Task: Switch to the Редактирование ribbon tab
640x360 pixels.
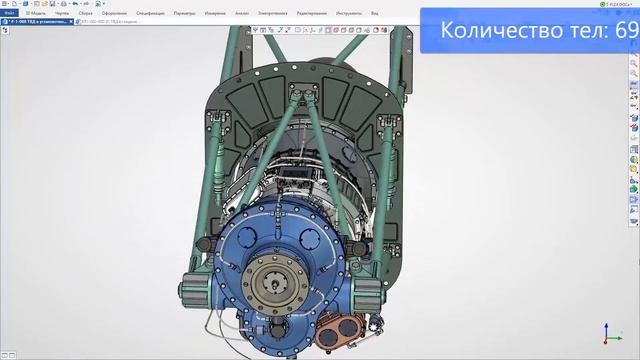Action: click(x=312, y=13)
